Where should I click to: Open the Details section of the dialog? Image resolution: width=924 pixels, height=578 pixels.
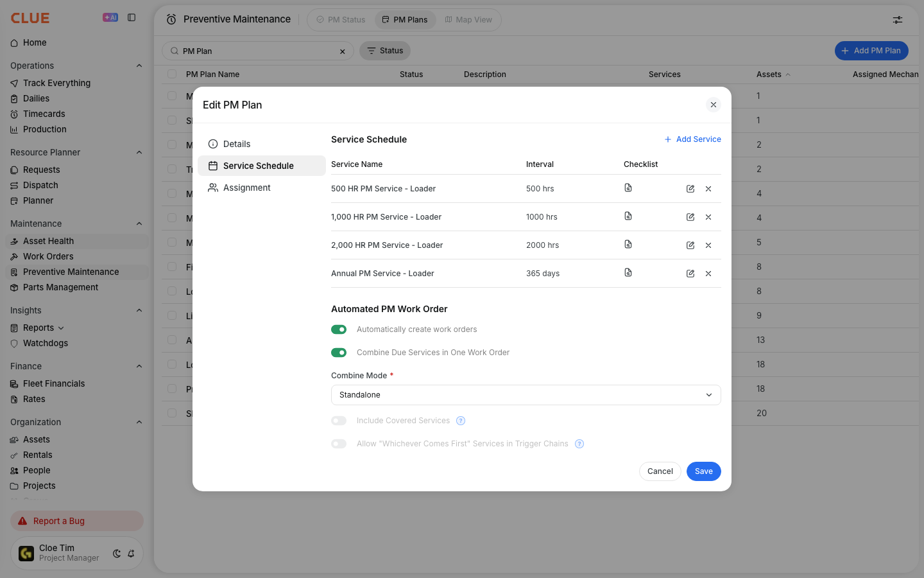coord(262,144)
